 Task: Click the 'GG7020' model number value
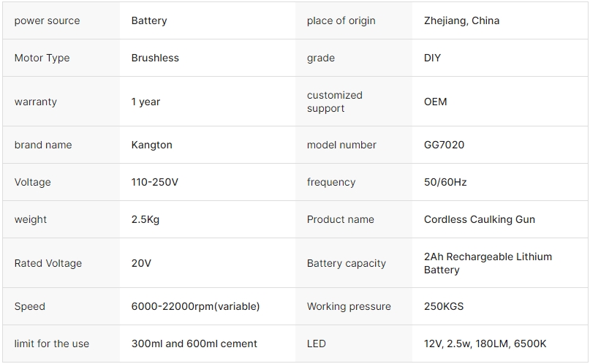(444, 145)
